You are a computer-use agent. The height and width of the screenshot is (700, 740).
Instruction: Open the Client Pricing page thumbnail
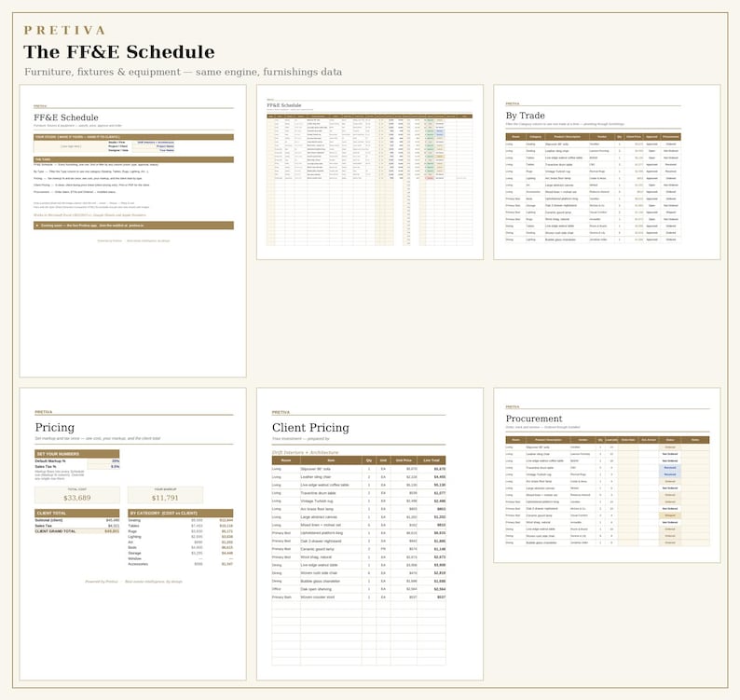click(x=370, y=534)
